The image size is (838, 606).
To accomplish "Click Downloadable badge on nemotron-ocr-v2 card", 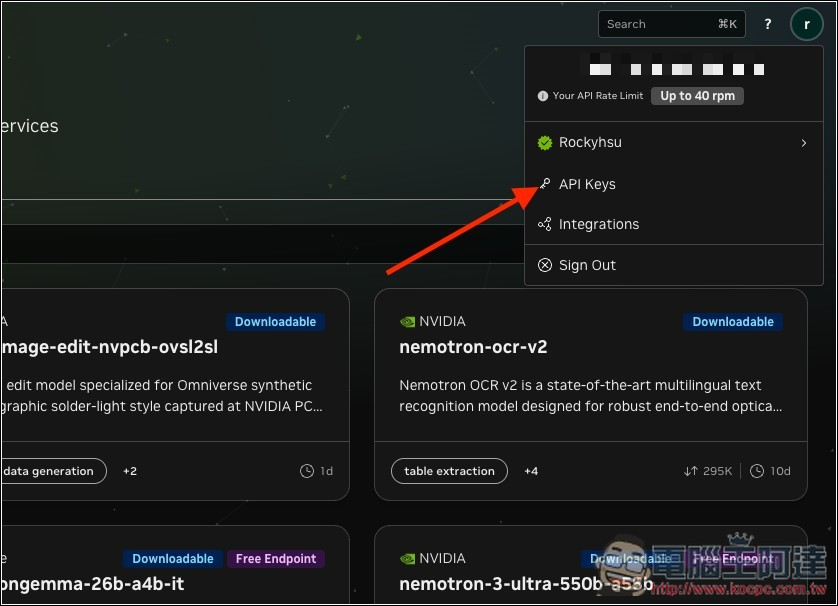I will click(733, 322).
